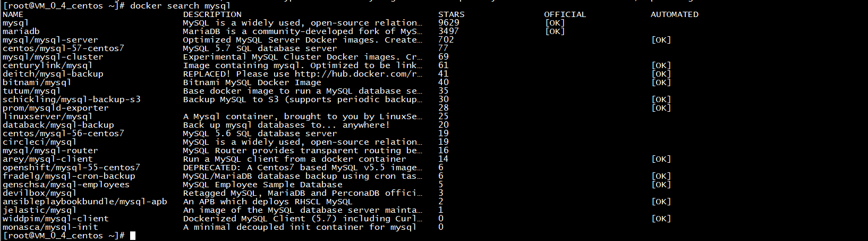The height and width of the screenshot is (241, 868).
Task: Click the DESCRIPTION column header
Action: 212,14
